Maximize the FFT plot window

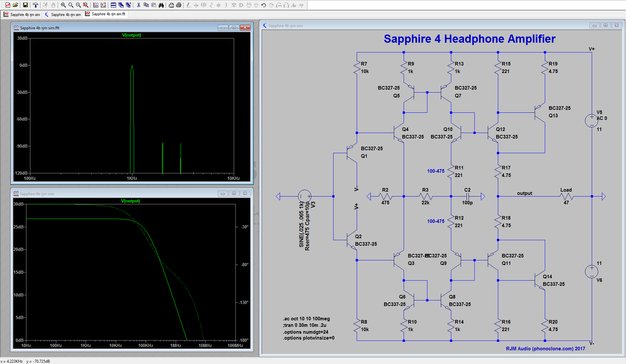point(234,28)
